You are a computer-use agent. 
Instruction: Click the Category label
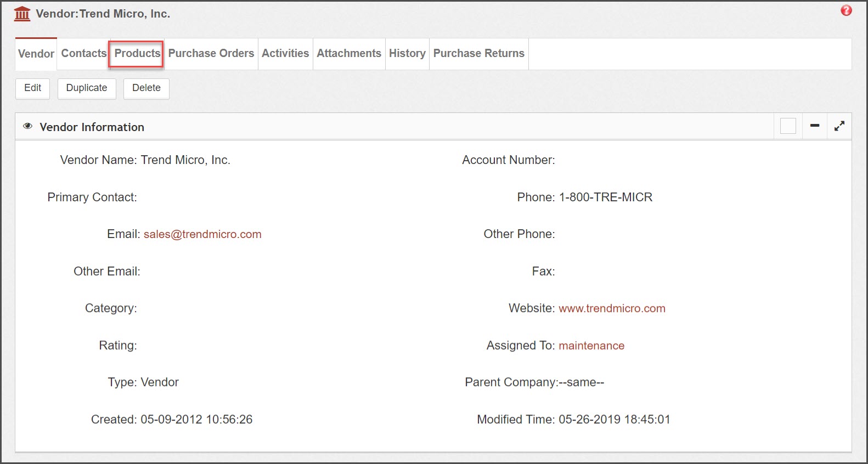click(x=111, y=308)
